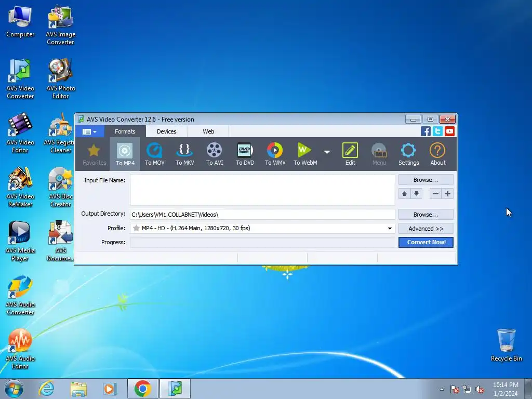Open the Favorites star in converter toolbar
Image resolution: width=532 pixels, height=399 pixels.
(x=94, y=154)
